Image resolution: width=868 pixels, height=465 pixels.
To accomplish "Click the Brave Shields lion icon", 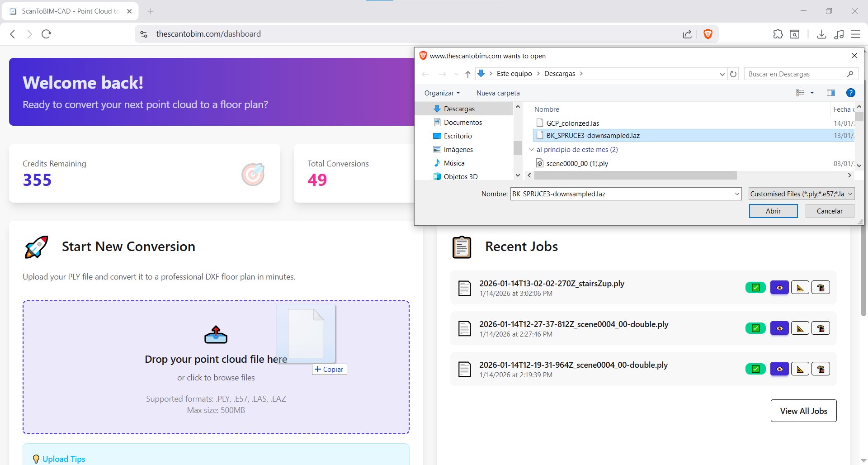I will pos(708,34).
